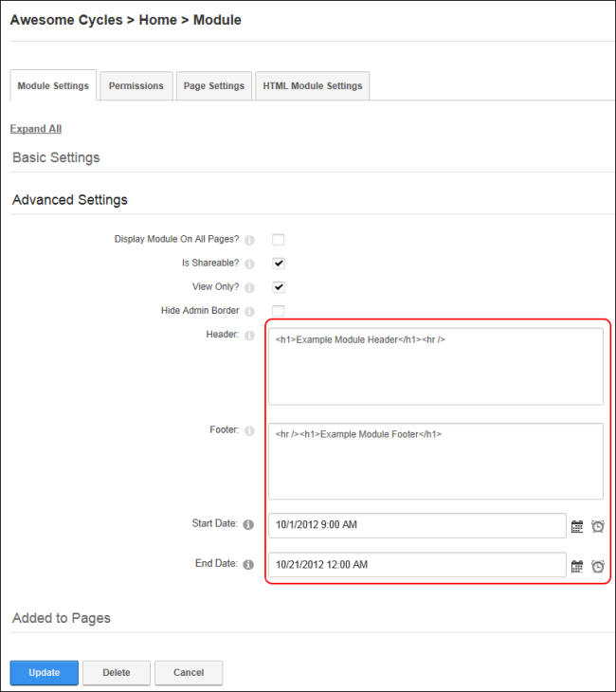Click the Is Shareable help icon
The image size is (616, 692).
click(x=249, y=264)
